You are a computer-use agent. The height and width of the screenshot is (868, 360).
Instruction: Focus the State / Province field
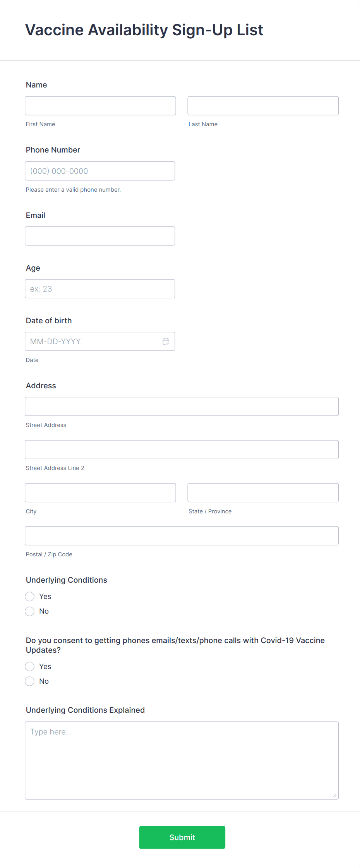point(263,492)
